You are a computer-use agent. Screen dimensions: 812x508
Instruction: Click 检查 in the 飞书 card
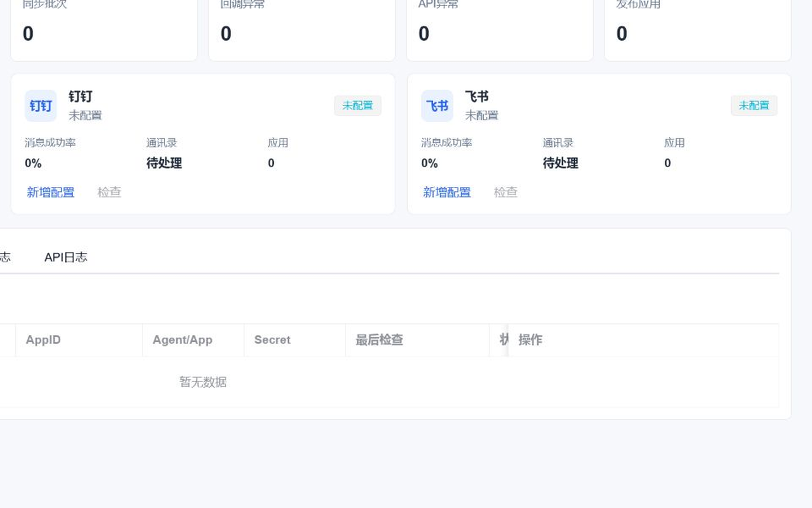point(506,192)
